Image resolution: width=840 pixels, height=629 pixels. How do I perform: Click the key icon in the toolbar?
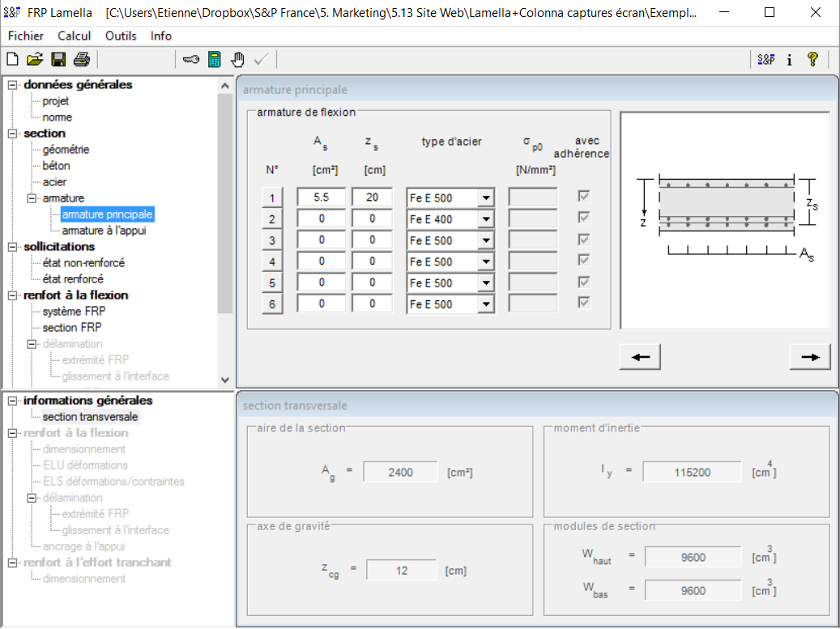pyautogui.click(x=191, y=59)
